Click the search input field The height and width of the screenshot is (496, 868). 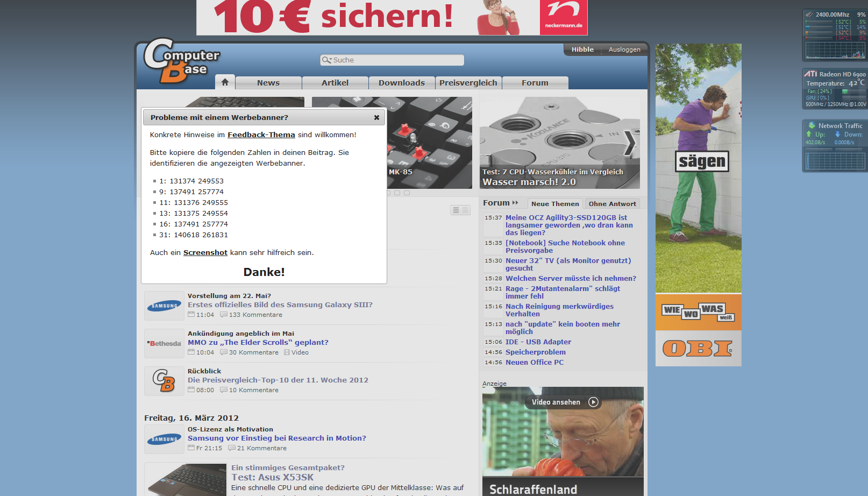pos(392,60)
